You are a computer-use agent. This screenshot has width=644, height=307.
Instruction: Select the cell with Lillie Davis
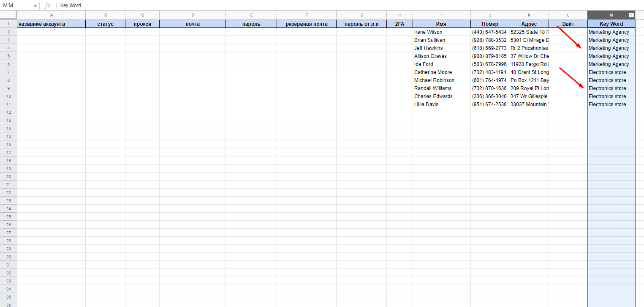(442, 104)
